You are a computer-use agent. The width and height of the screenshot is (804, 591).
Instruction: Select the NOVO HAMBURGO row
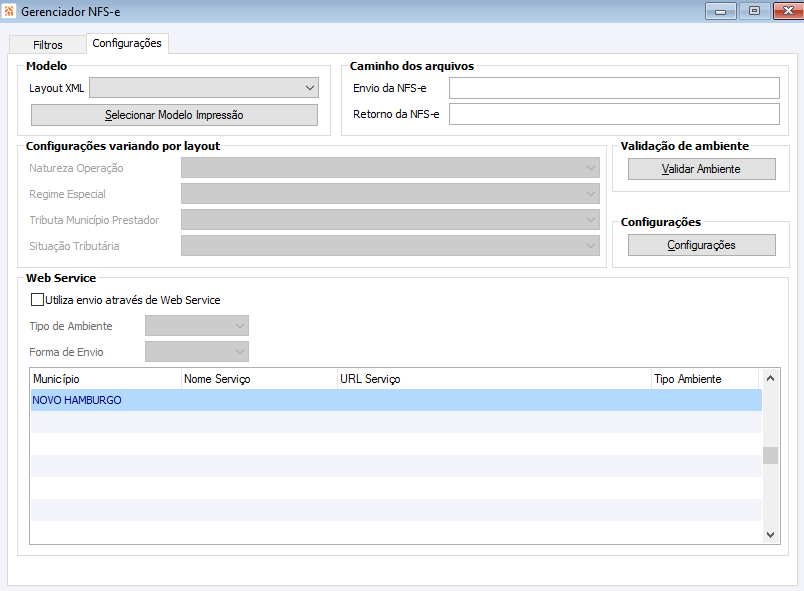(x=396, y=400)
